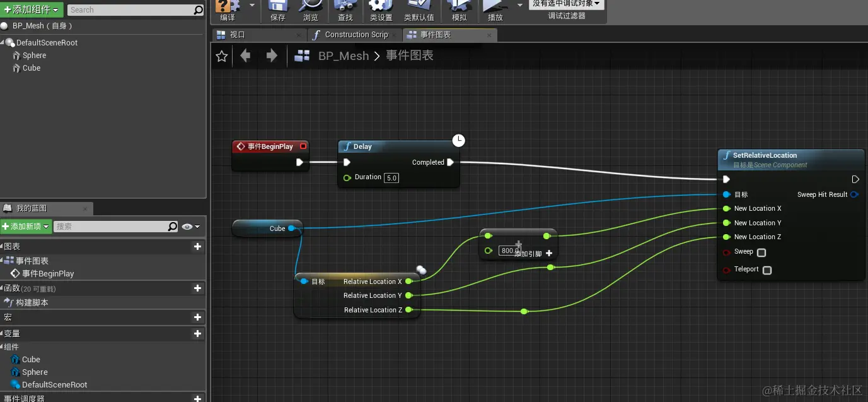Click the search magnifier in the component search
Image resolution: width=868 pixels, height=402 pixels.
pos(199,10)
